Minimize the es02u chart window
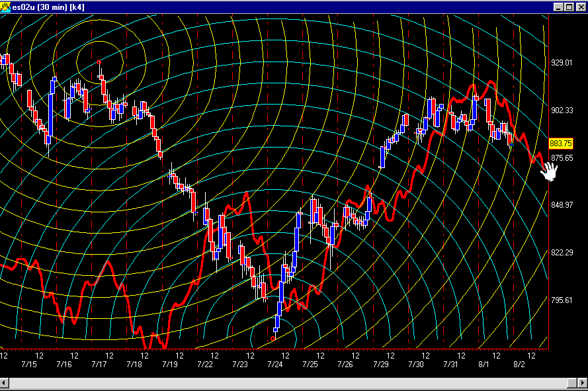This screenshot has width=588, height=391. (x=558, y=7)
